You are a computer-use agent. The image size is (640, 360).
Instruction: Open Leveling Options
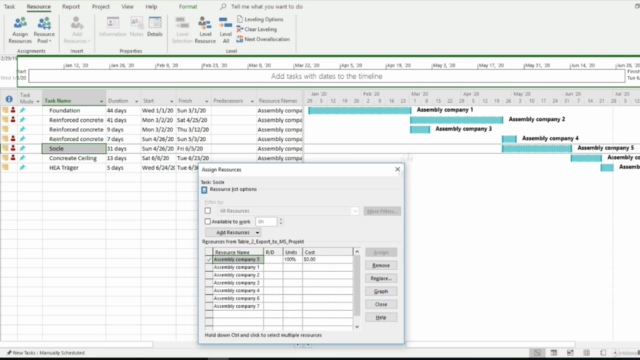pyautogui.click(x=260, y=19)
